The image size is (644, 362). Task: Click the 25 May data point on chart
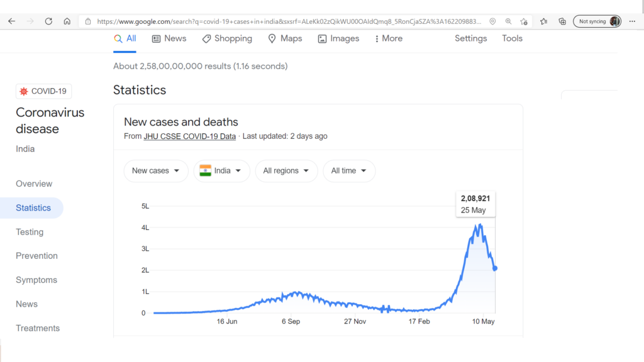pyautogui.click(x=495, y=268)
